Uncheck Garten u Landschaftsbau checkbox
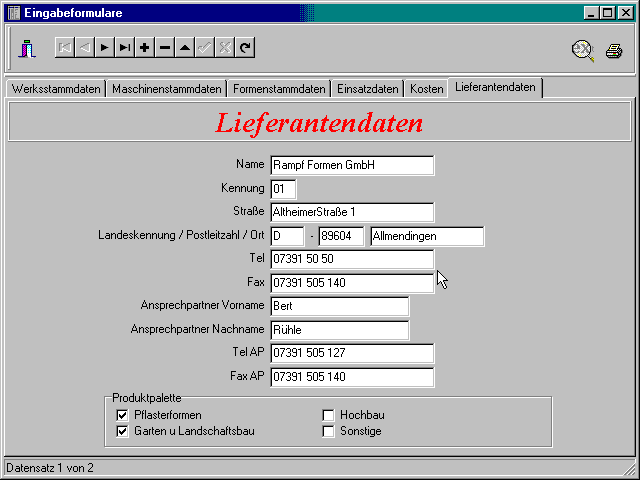This screenshot has height=480, width=640. click(x=123, y=431)
